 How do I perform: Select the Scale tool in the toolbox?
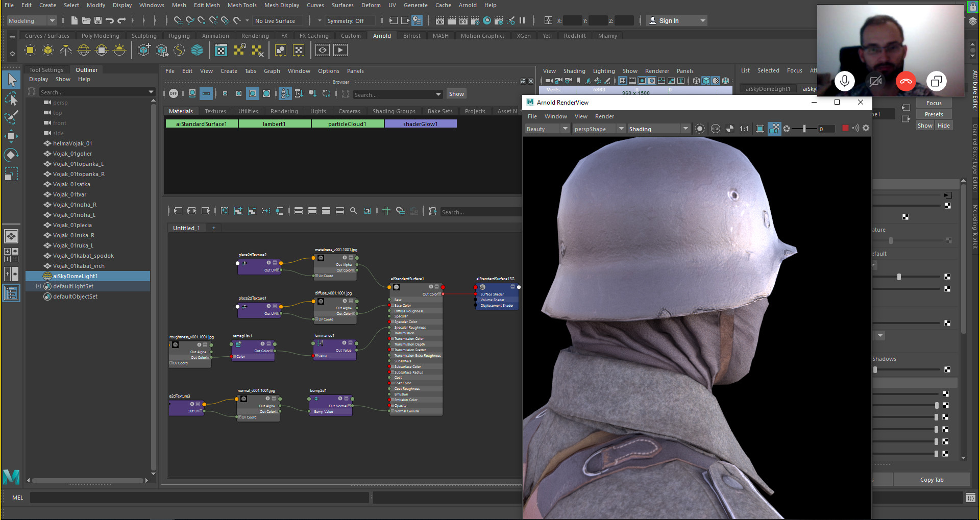[11, 174]
